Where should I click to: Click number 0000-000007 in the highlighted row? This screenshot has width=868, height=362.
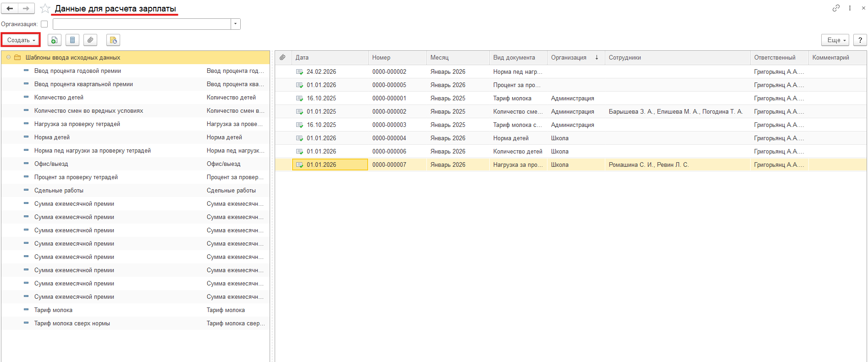click(389, 165)
